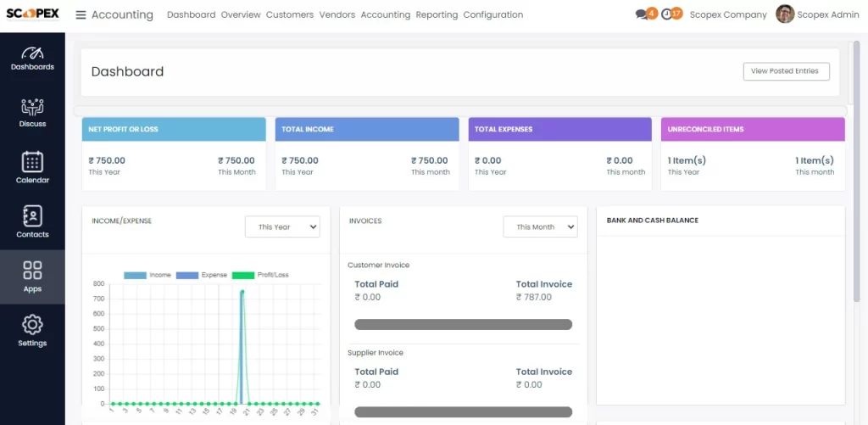Open the Accounting menu item
This screenshot has width=868, height=425.
click(386, 15)
